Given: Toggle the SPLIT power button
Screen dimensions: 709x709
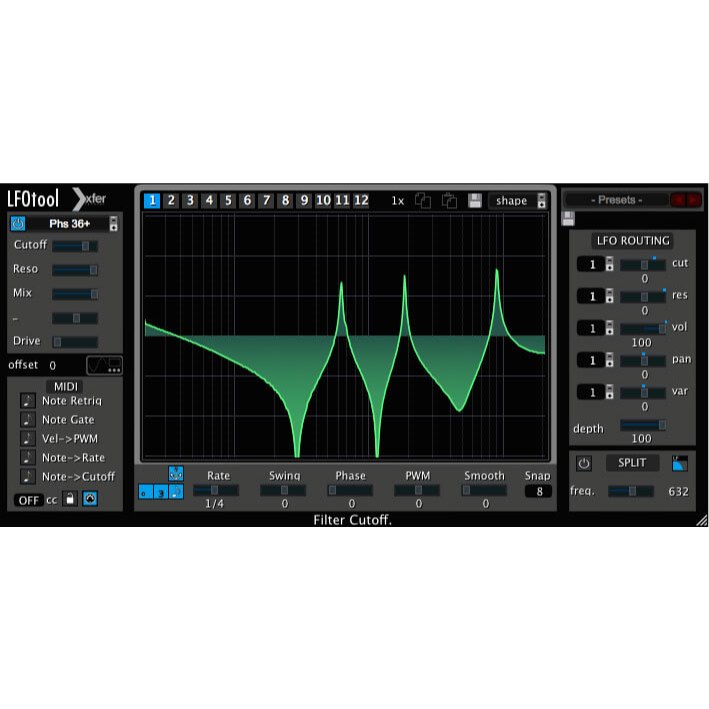Looking at the screenshot, I should coord(584,464).
